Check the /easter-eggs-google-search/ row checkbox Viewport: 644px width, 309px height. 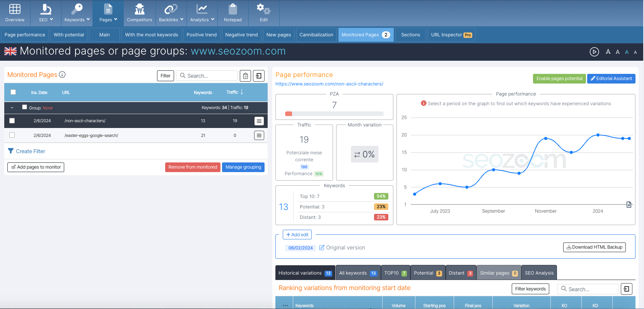(12, 135)
